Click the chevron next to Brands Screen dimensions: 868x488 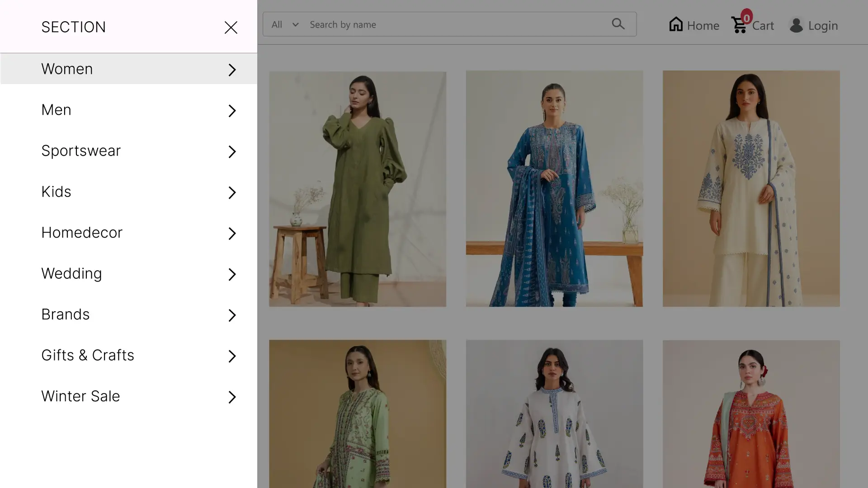pyautogui.click(x=232, y=315)
